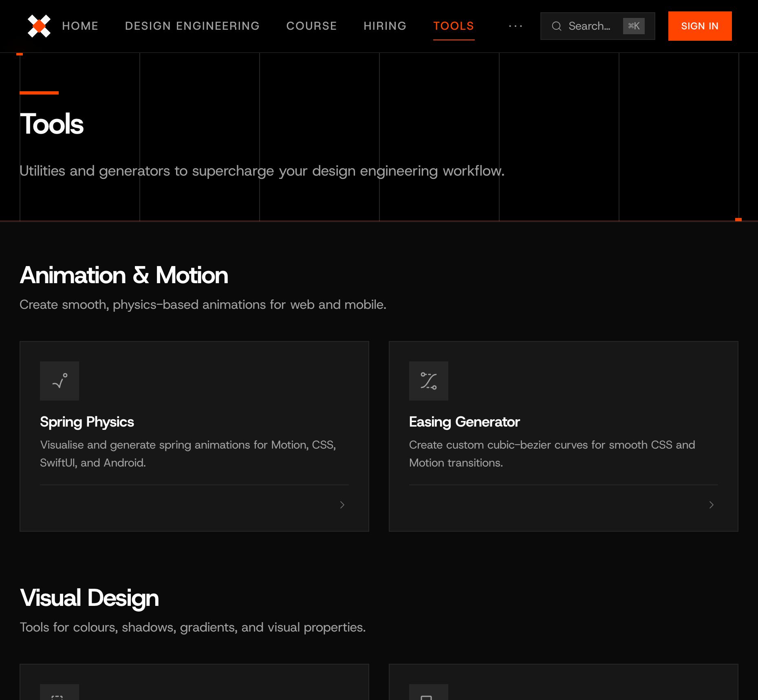Open the Easing Generator tool title
The image size is (758, 700).
(x=465, y=422)
